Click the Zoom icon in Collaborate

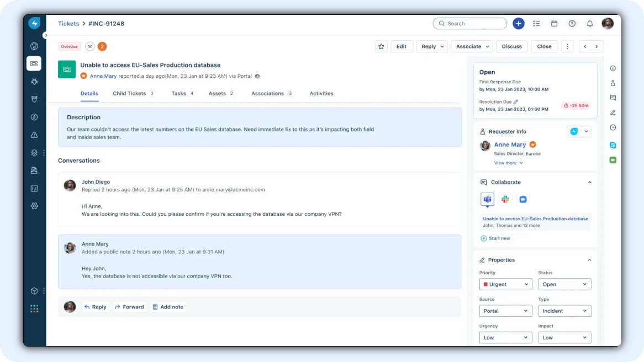point(522,199)
